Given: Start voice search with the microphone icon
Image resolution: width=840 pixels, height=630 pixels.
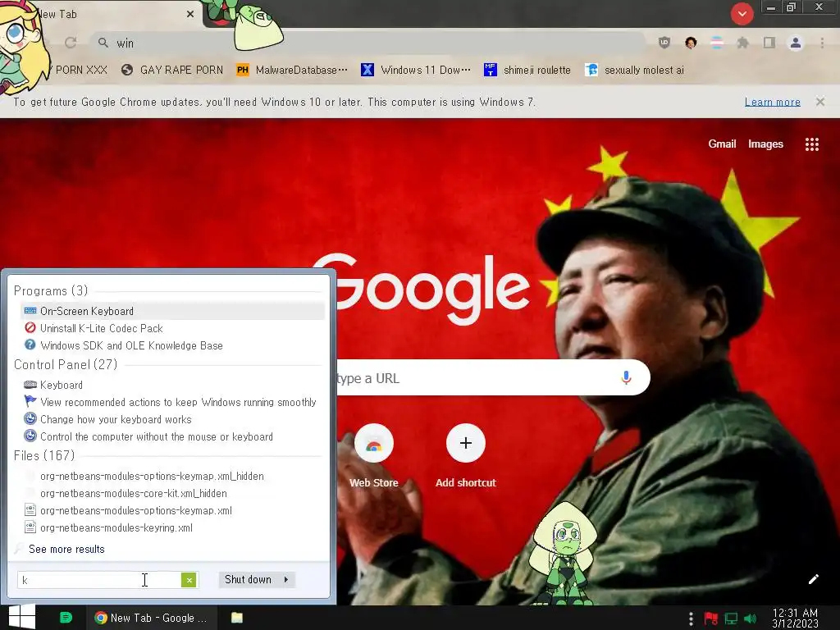Looking at the screenshot, I should (626, 377).
